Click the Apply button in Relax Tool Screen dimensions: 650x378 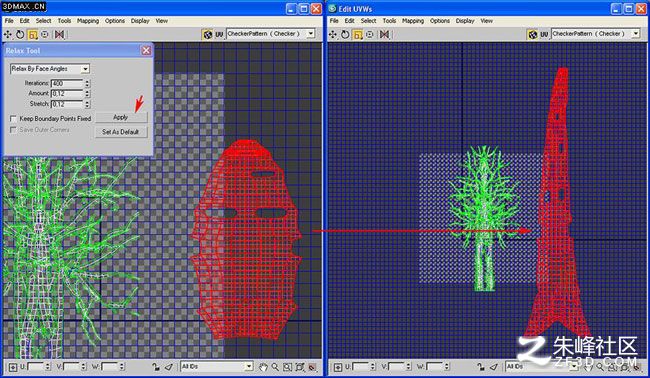pos(121,117)
